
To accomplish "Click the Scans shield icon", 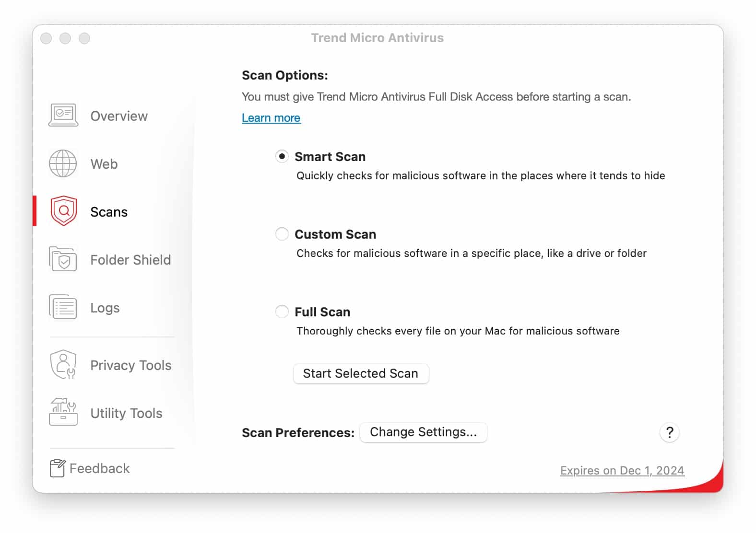I will coord(64,211).
